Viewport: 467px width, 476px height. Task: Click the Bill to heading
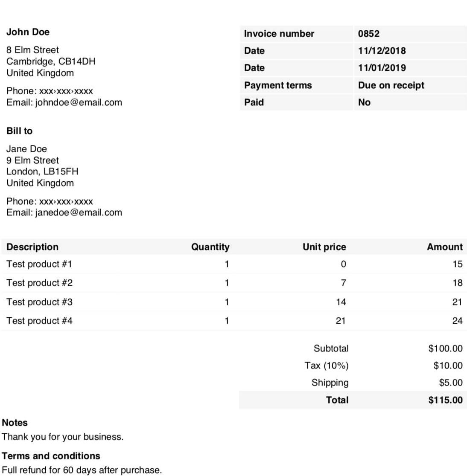click(x=20, y=131)
